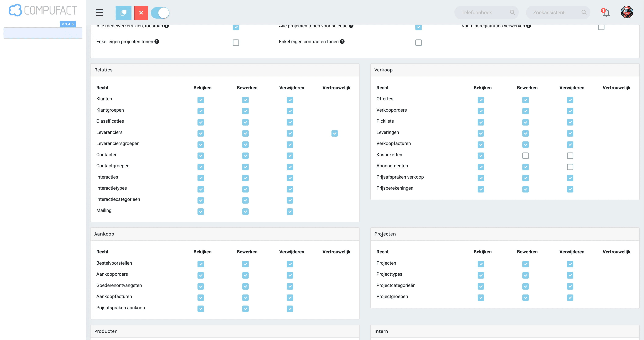The image size is (644, 340).
Task: Click the red cancel X button
Action: [141, 13]
